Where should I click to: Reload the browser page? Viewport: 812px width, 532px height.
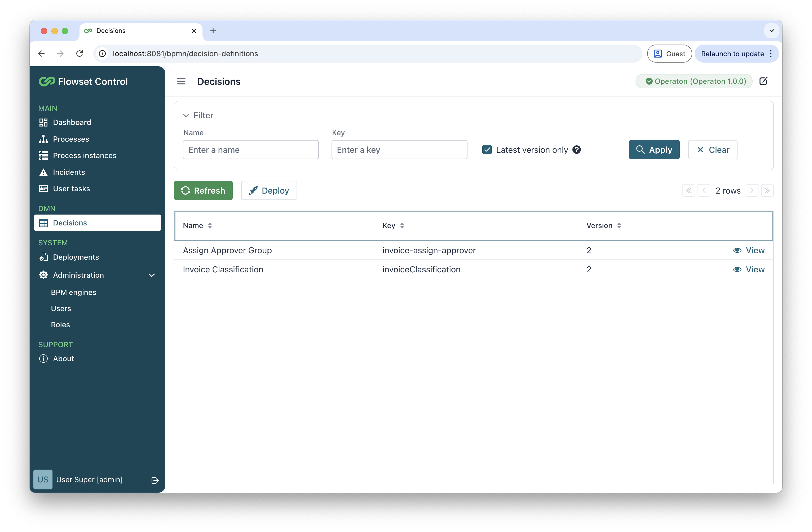tap(80, 54)
